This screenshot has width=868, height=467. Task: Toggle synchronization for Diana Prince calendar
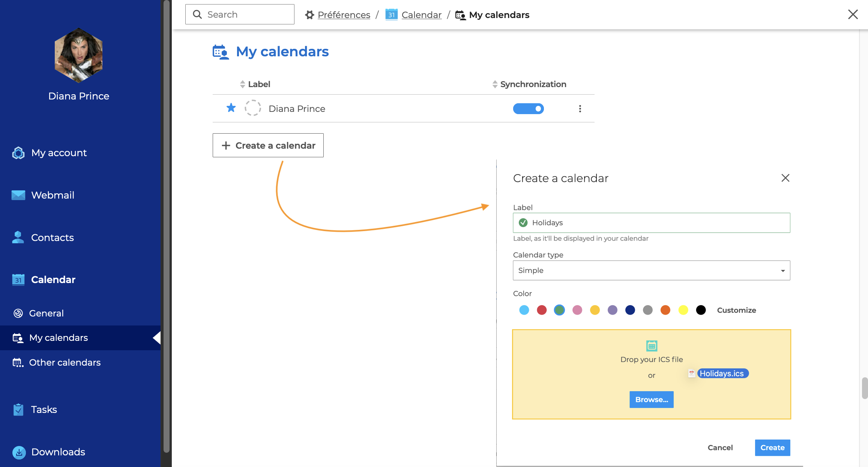(x=528, y=108)
